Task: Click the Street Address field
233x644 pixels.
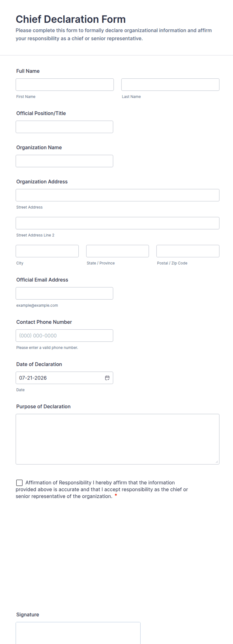Action: coord(118,195)
